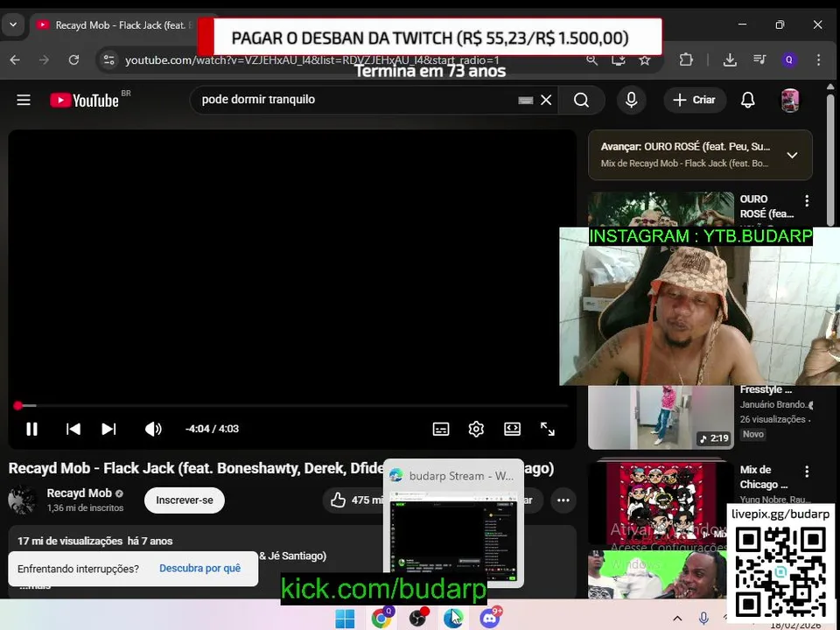This screenshot has height=630, width=840.
Task: Open options for Mix de Chicago item
Action: point(807,472)
